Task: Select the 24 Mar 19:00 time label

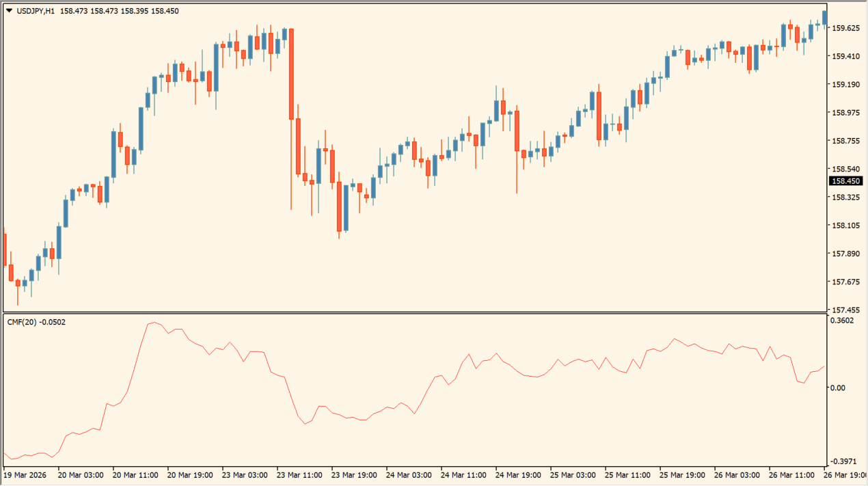Action: 517,475
